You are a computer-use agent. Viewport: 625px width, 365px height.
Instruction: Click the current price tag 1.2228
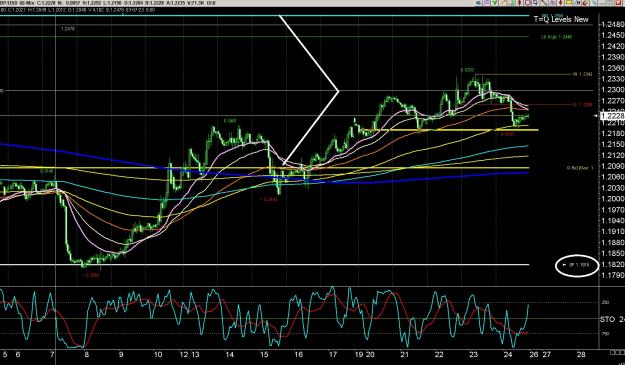[x=612, y=116]
